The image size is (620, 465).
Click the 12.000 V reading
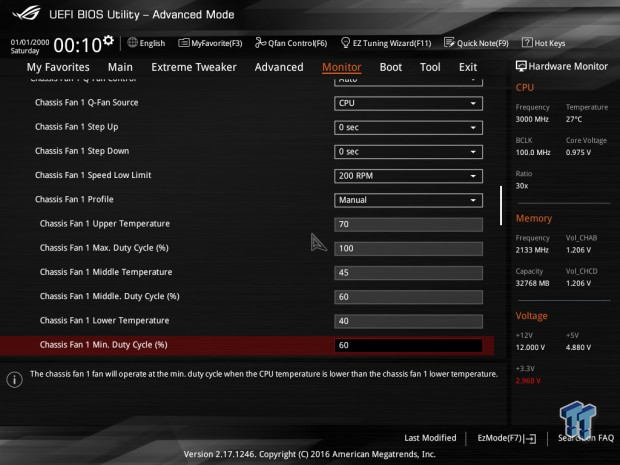(x=530, y=347)
